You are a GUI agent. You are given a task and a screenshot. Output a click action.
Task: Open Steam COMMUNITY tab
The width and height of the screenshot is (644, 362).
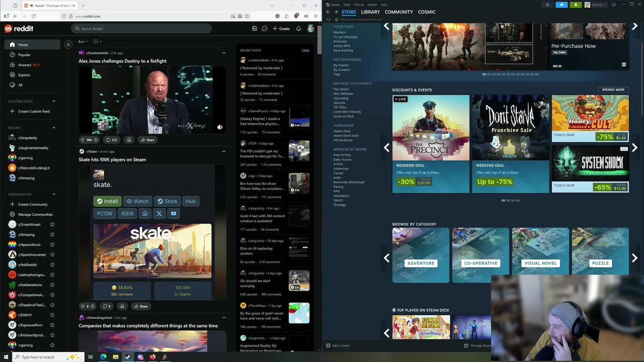(x=399, y=12)
